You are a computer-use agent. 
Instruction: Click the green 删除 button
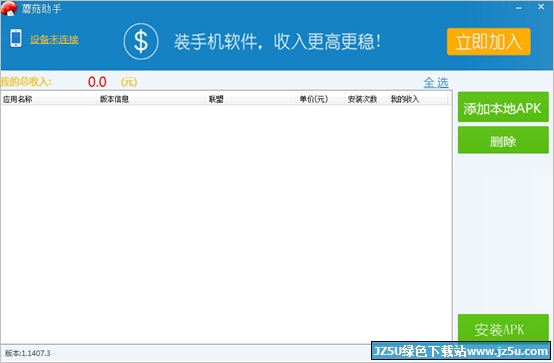pos(503,140)
